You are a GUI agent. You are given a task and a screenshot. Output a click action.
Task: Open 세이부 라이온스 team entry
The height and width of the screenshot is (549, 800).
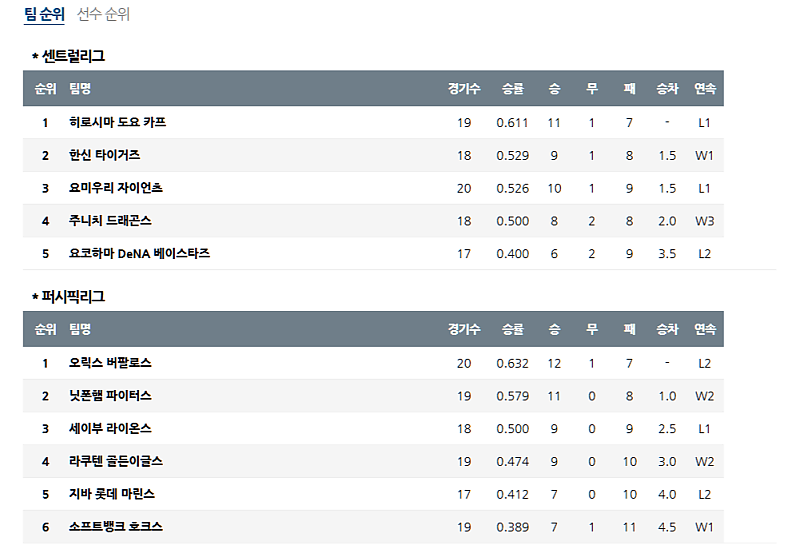(x=110, y=428)
